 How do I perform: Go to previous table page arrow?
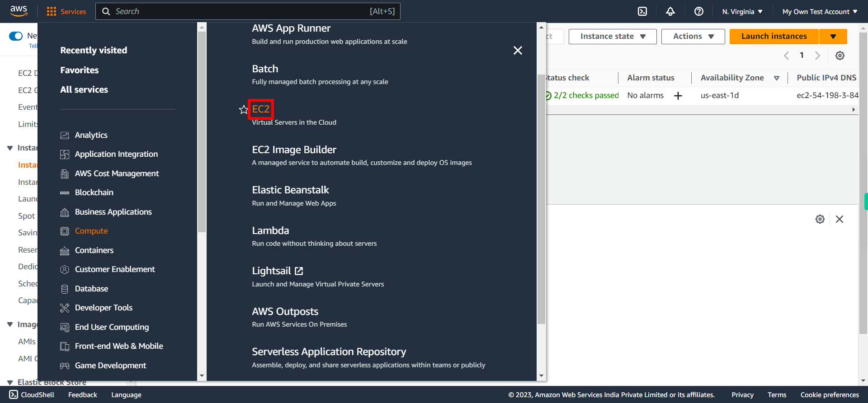[786, 56]
